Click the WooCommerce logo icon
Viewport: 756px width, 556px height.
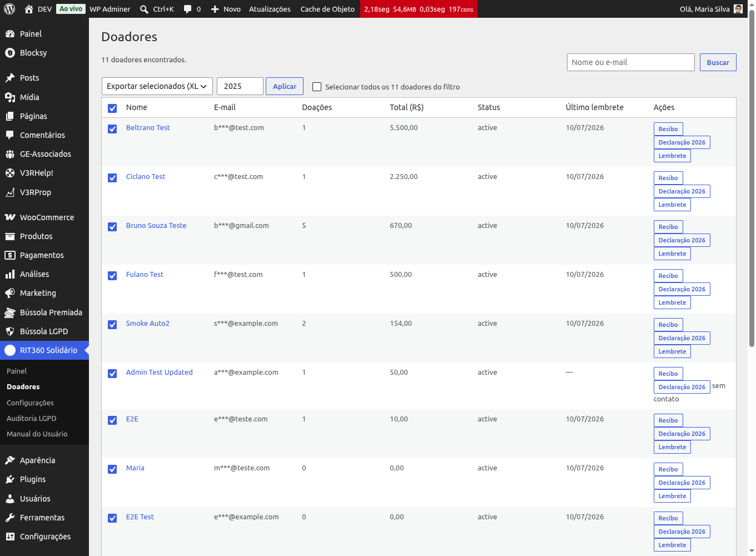point(10,217)
